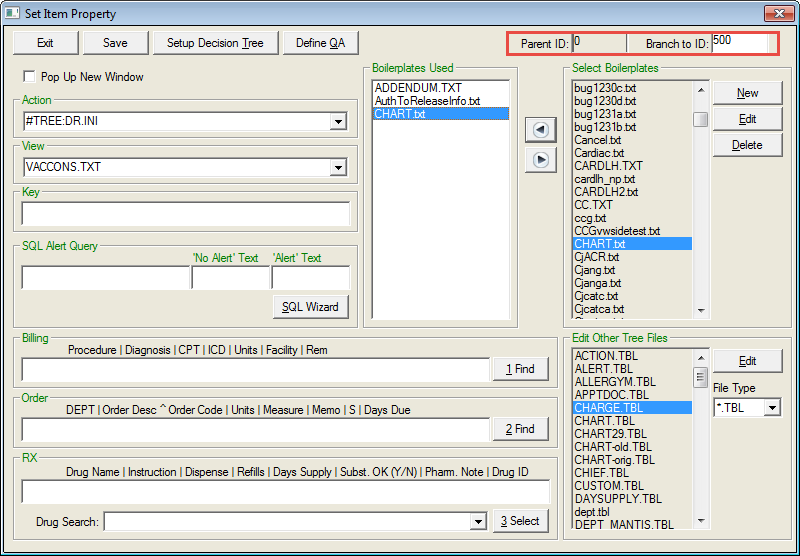Choose ALLERGYM.TBL in tree files list
The height and width of the screenshot is (556, 800).
(615, 382)
